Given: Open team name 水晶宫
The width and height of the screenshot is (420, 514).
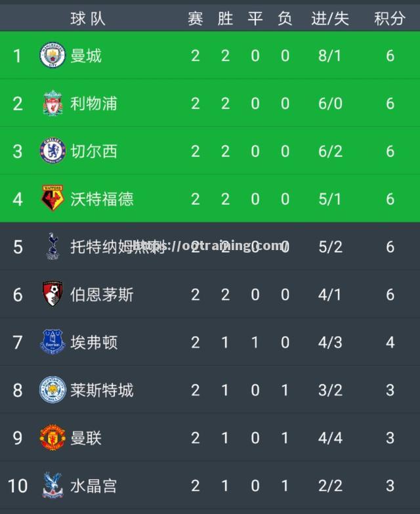Looking at the screenshot, I should coord(94,486).
